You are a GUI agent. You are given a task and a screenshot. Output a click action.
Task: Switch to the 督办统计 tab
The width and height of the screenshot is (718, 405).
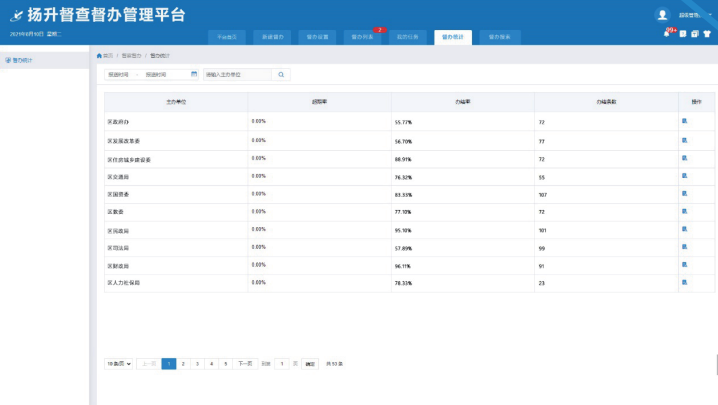(451, 36)
